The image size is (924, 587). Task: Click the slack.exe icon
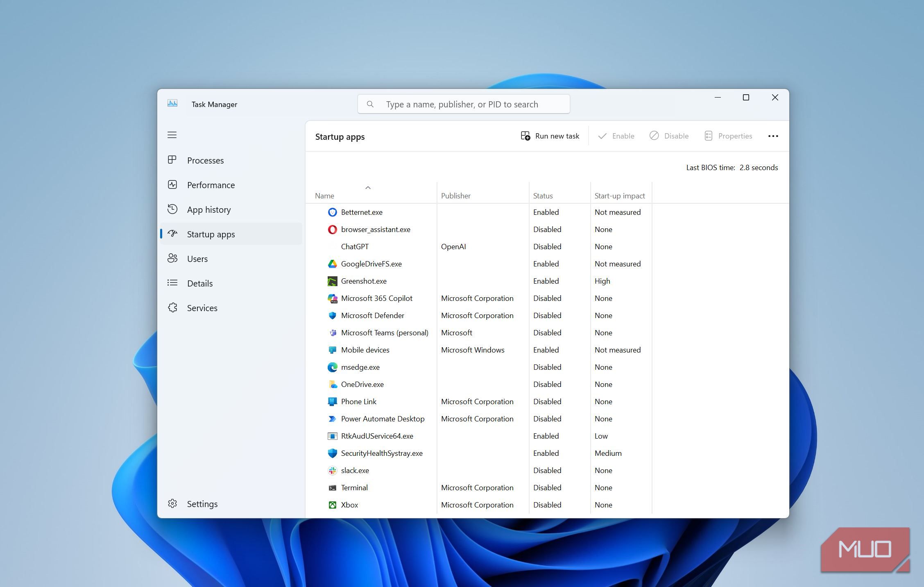point(333,471)
